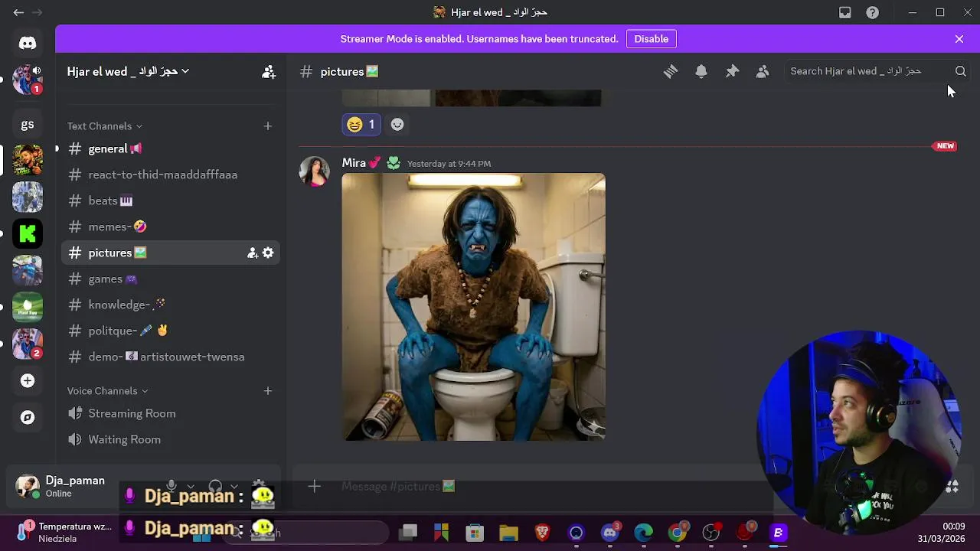Click Yesterday at 9:44 PM timestamp
The image size is (980, 551).
449,164
